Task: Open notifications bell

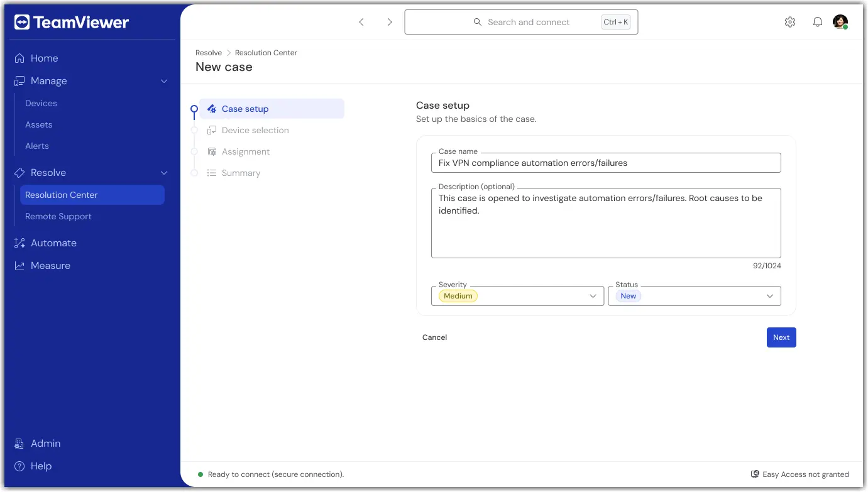Action: 817,22
